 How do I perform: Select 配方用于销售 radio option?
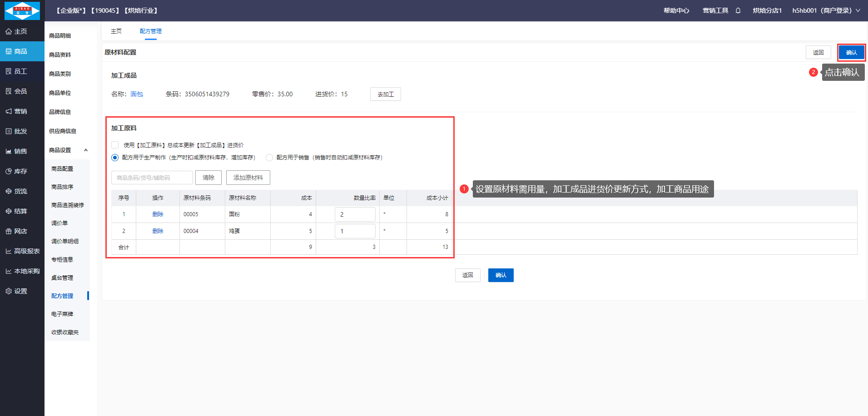pos(269,158)
